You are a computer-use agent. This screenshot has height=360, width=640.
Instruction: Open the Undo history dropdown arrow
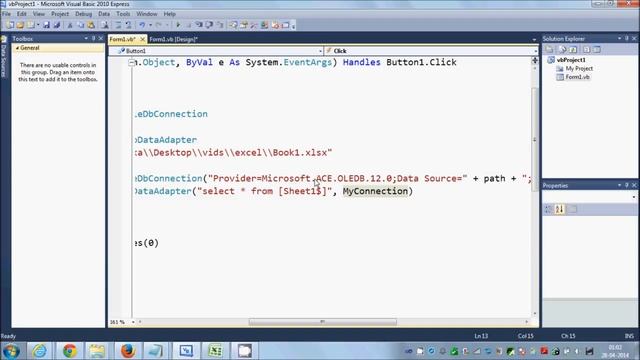[150, 25]
